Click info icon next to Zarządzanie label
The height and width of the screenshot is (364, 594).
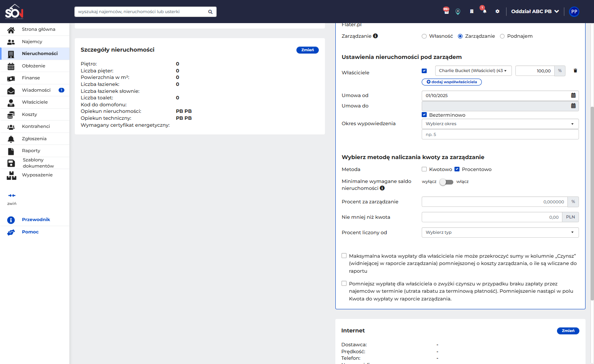coord(375,36)
